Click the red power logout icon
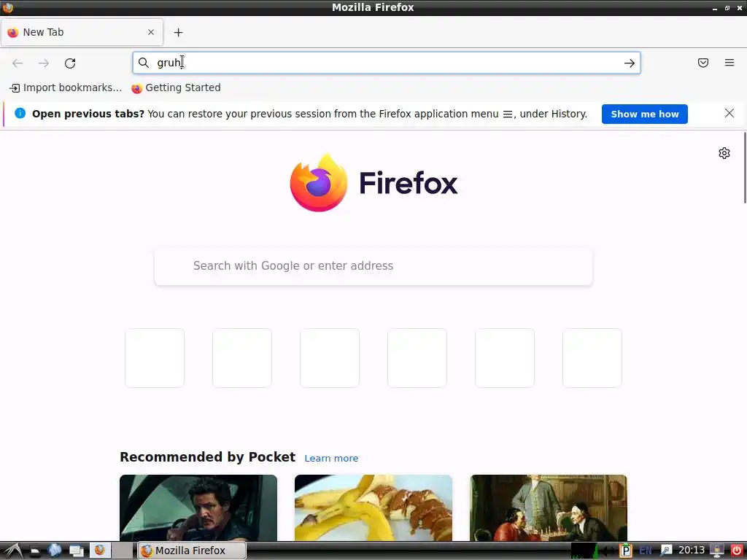The image size is (747, 560). pos(737,551)
